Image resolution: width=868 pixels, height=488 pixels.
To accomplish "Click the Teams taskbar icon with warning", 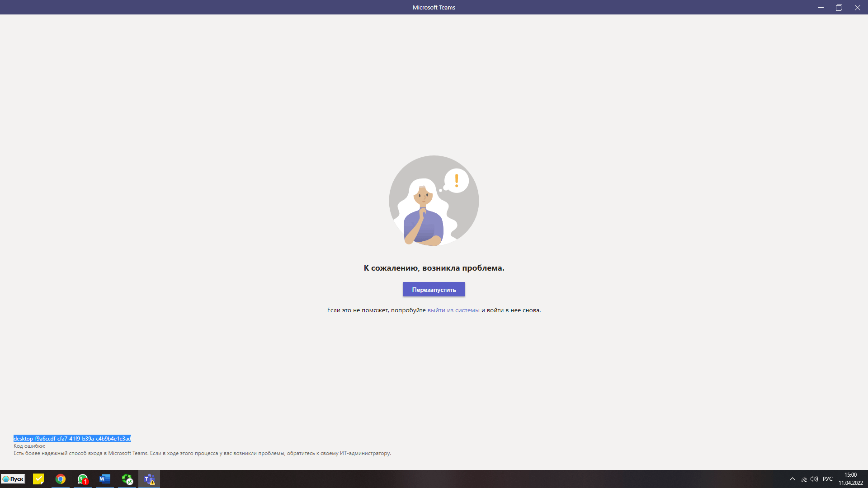I will pos(149,479).
